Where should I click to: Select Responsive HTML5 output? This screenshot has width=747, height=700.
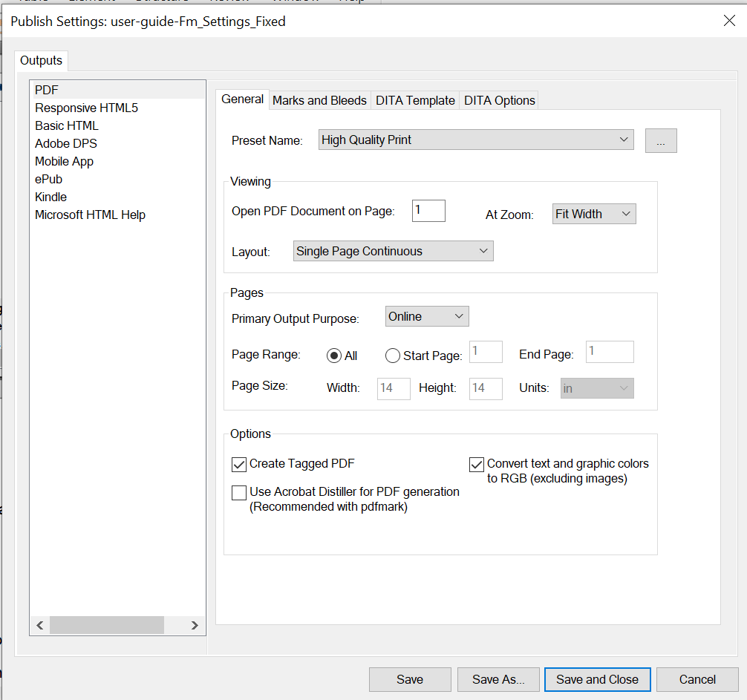tap(86, 108)
